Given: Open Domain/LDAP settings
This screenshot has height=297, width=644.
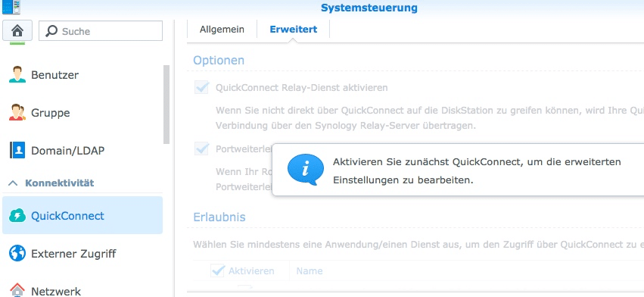Looking at the screenshot, I should point(82,151).
